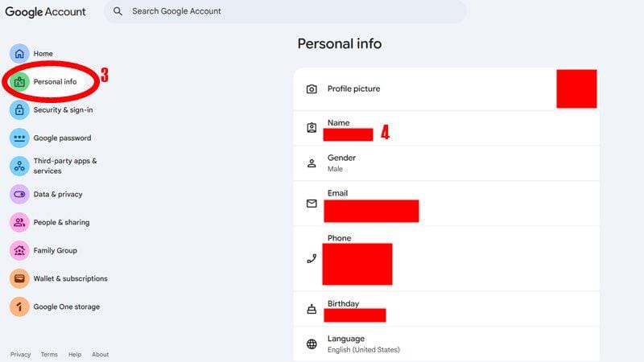Select Personal info in the sidebar
This screenshot has height=362, width=644.
[x=55, y=82]
